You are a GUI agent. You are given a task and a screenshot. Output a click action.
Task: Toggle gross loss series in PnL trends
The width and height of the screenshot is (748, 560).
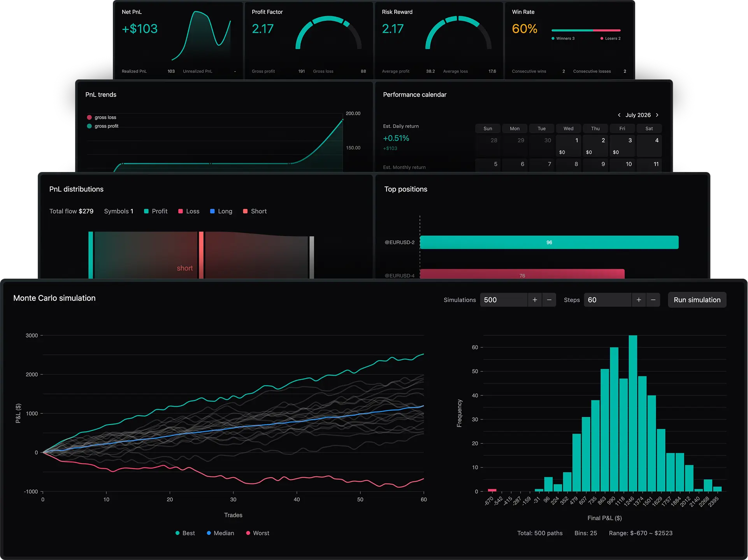pos(102,117)
